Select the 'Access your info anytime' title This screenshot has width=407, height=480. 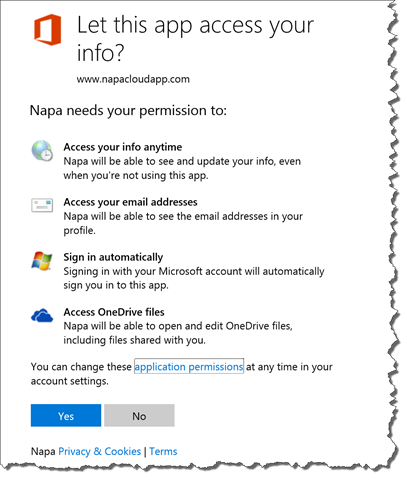coord(123,147)
